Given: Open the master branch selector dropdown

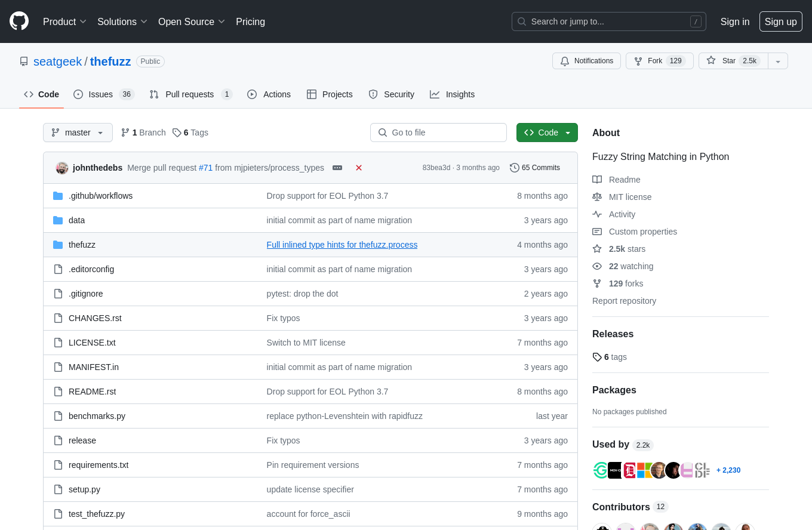Looking at the screenshot, I should click(78, 132).
